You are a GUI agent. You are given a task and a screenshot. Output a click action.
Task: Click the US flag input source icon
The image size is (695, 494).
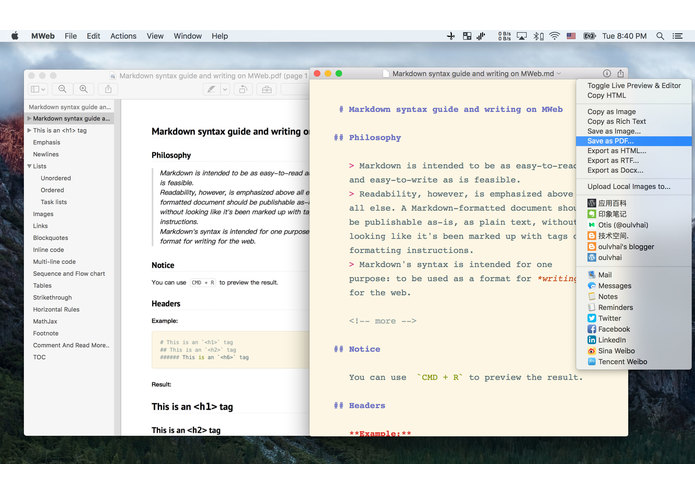(x=571, y=36)
